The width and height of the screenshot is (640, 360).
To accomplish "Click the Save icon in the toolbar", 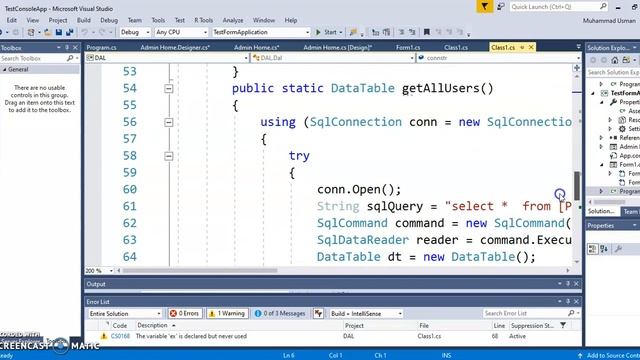I will [x=59, y=32].
